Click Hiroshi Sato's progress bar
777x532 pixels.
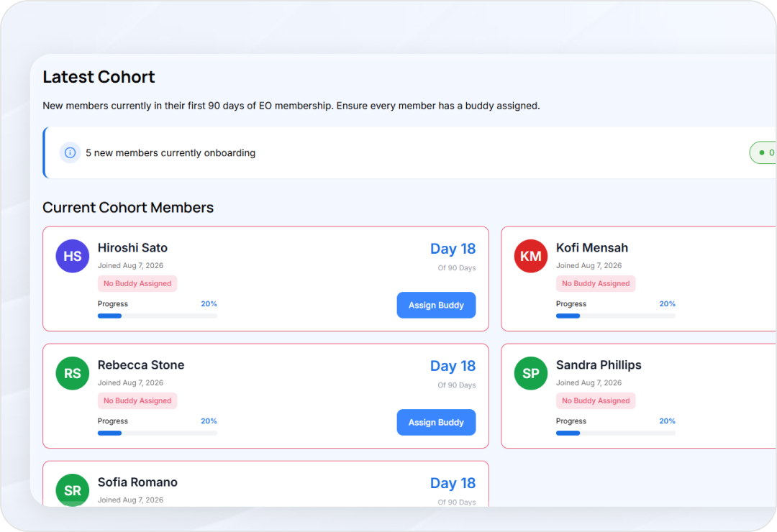[x=157, y=316]
